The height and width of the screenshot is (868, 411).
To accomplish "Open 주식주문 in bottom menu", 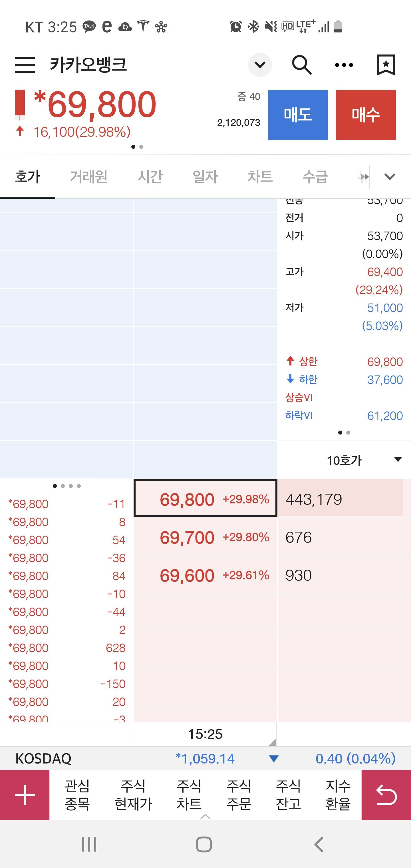I will [239, 795].
